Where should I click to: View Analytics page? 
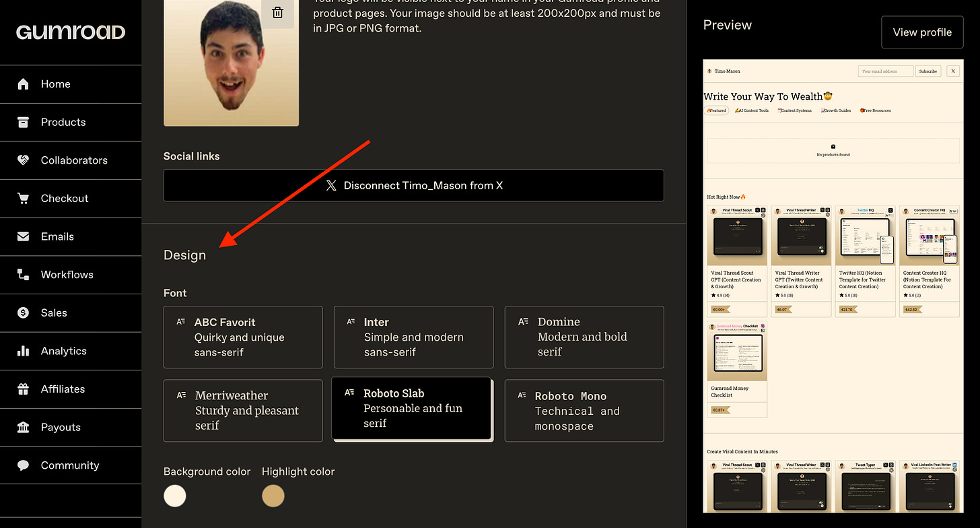coord(71,351)
